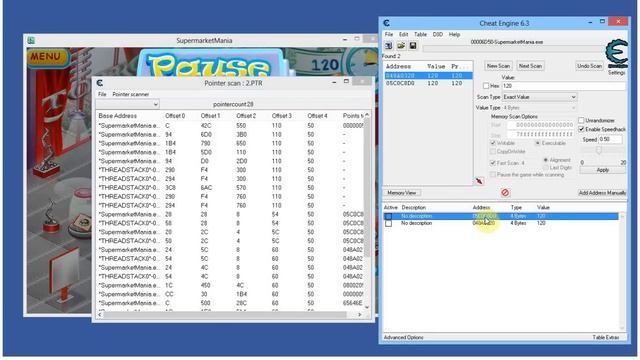Image resolution: width=640 pixels, height=360 pixels.
Task: Click the red arrow add-to-list icon
Action: coord(479,181)
